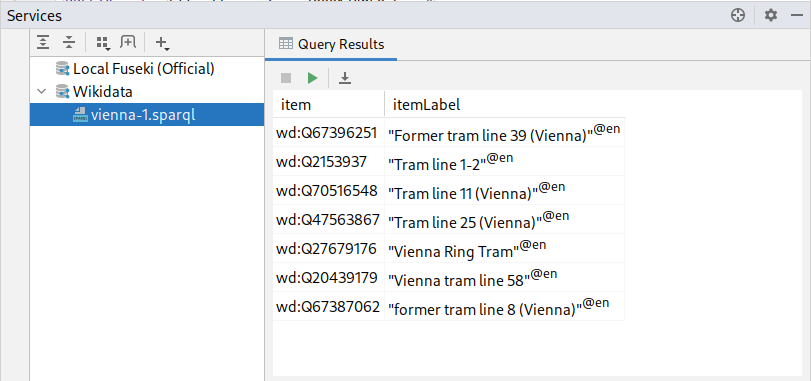The image size is (811, 381).
Task: Click the Collapse All icon in Services toolbar
Action: [69, 43]
